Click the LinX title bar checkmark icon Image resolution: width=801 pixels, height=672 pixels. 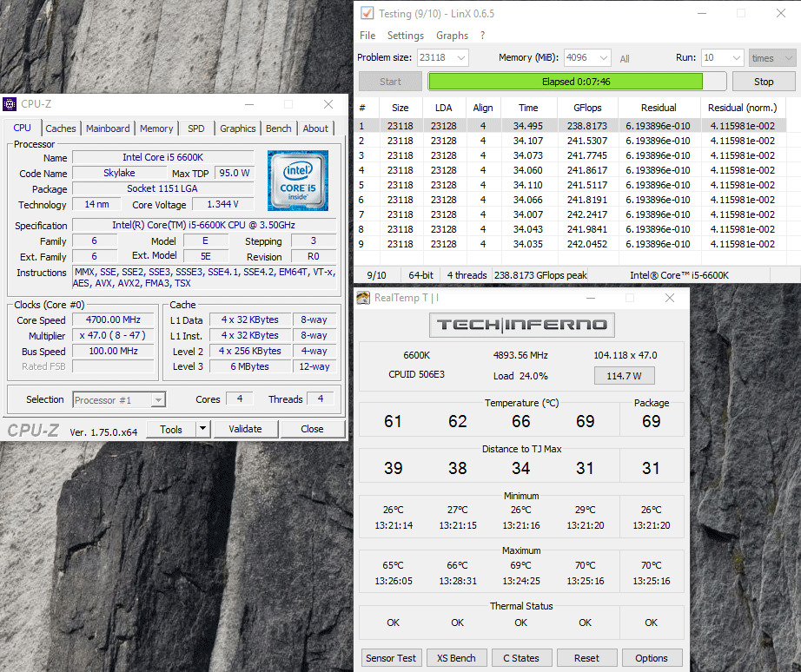click(x=367, y=13)
